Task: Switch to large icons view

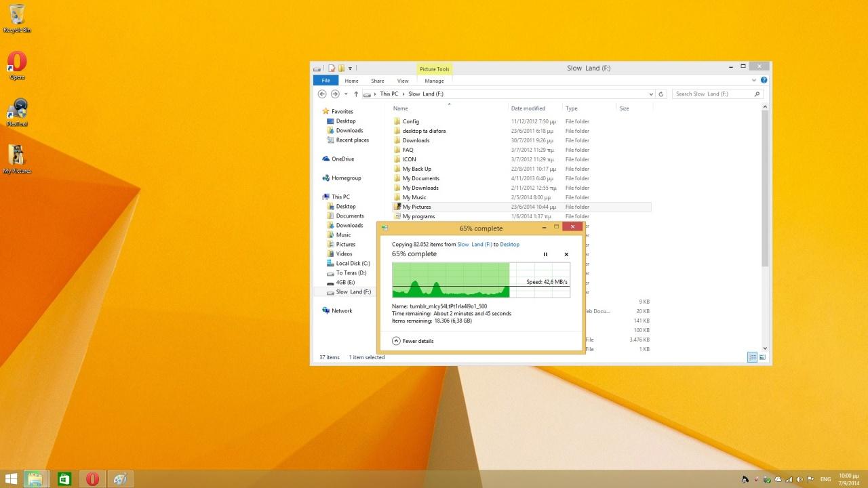Action: pos(762,357)
